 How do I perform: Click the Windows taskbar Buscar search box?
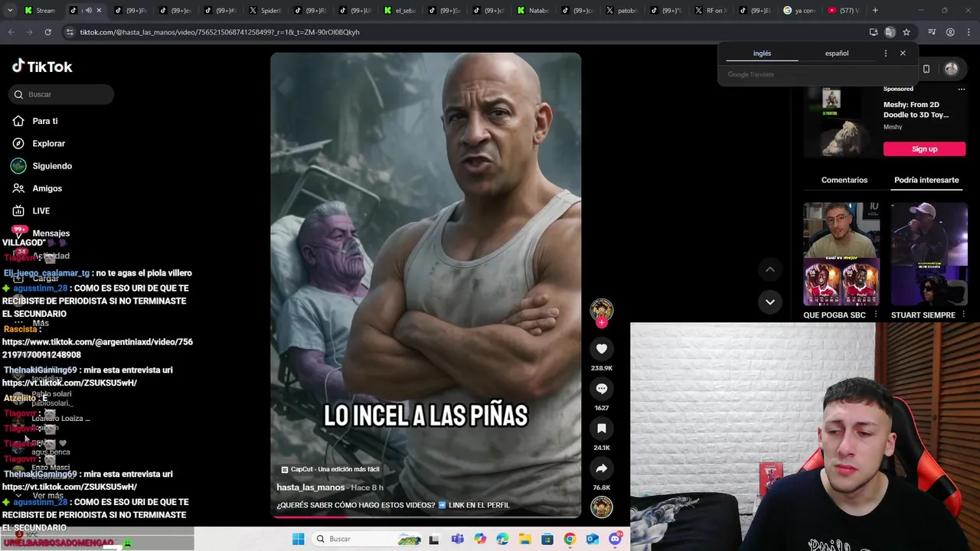(368, 539)
